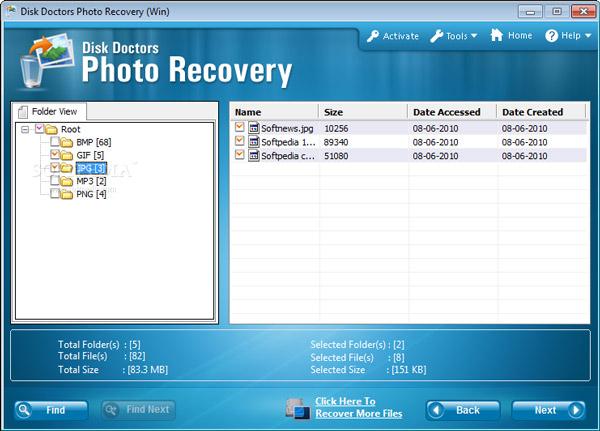Check the BMP [68] folder checkbox
Image resolution: width=600 pixels, height=431 pixels.
pos(55,142)
